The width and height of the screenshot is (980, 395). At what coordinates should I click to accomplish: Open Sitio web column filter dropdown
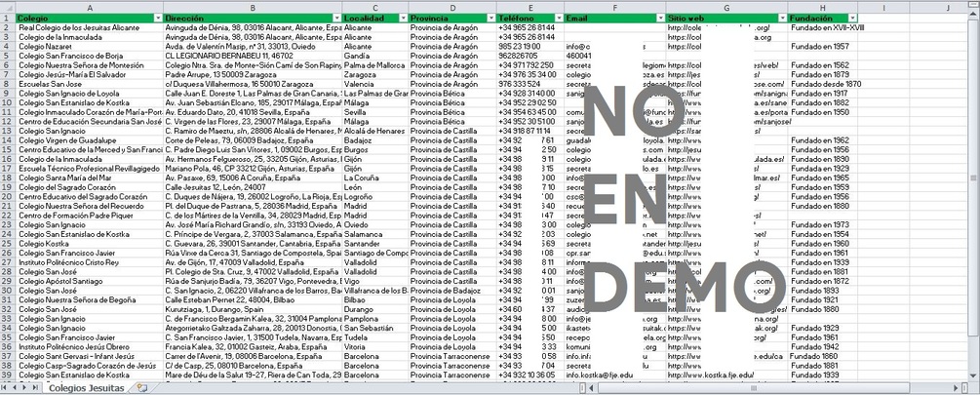783,19
